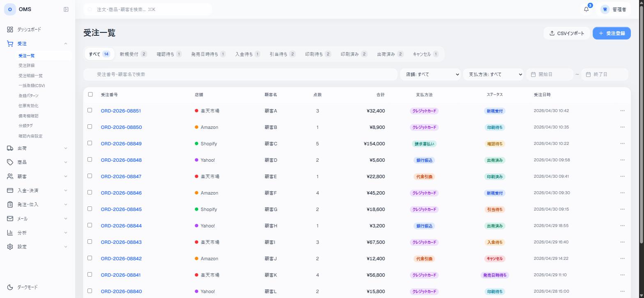
Task: Click the OMS logo icon
Action: point(10,9)
